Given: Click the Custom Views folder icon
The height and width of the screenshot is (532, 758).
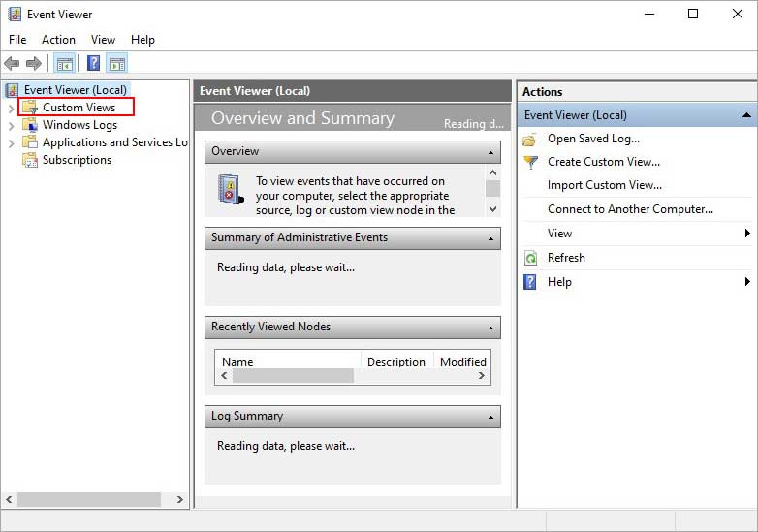Looking at the screenshot, I should pos(30,108).
